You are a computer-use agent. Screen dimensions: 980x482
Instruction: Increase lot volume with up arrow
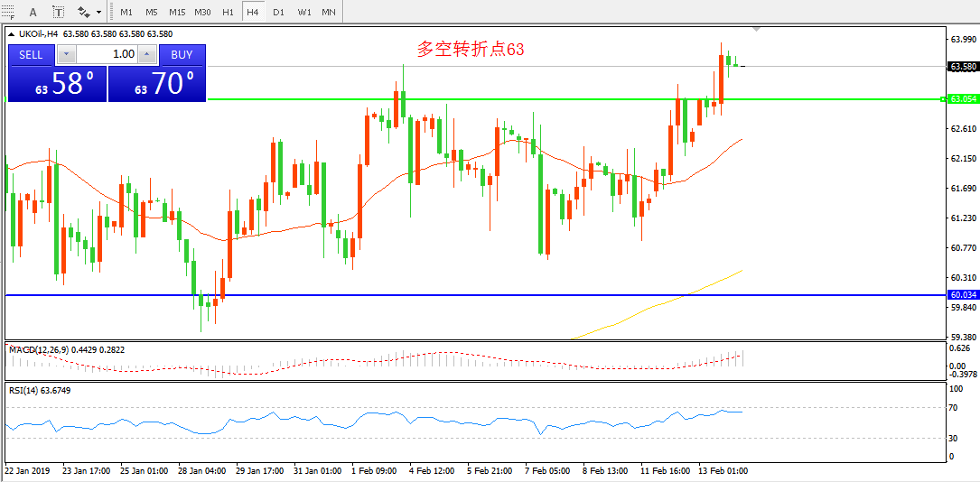point(146,54)
